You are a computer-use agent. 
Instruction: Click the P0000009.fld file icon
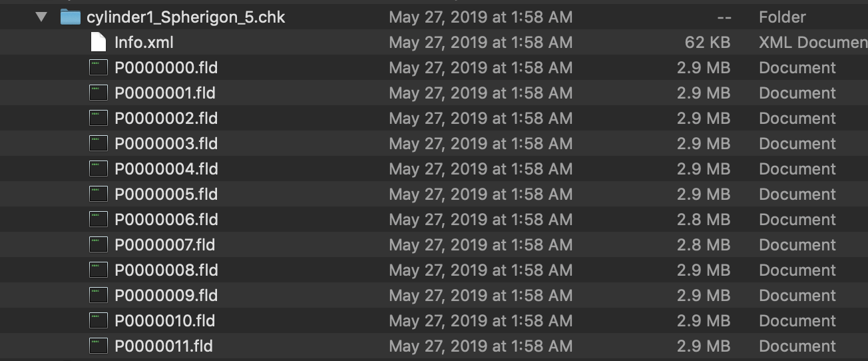tap(99, 296)
